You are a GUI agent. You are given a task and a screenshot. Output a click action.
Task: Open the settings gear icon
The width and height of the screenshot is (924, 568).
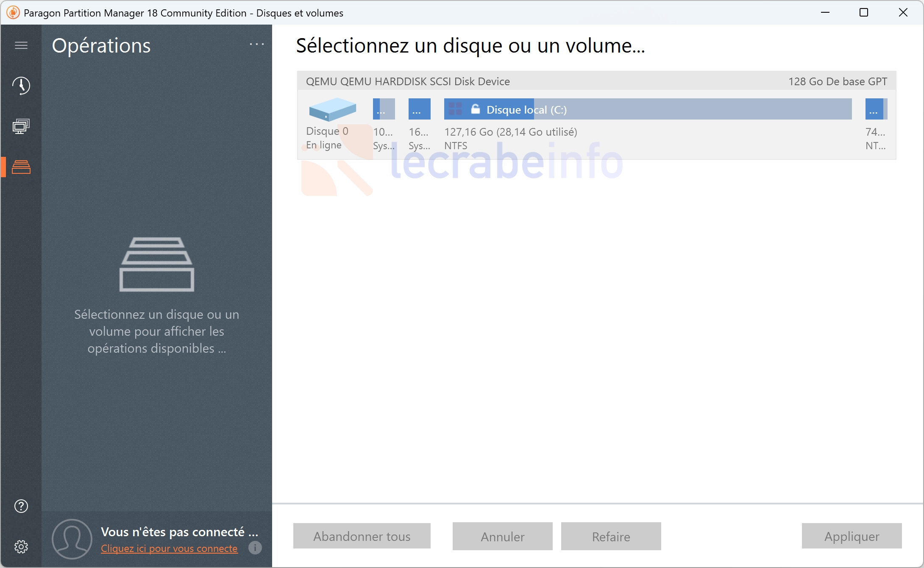pos(21,547)
